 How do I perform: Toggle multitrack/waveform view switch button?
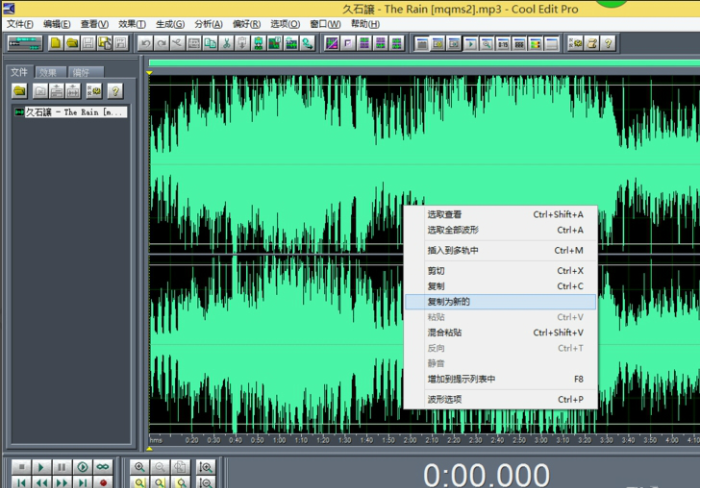[x=23, y=43]
